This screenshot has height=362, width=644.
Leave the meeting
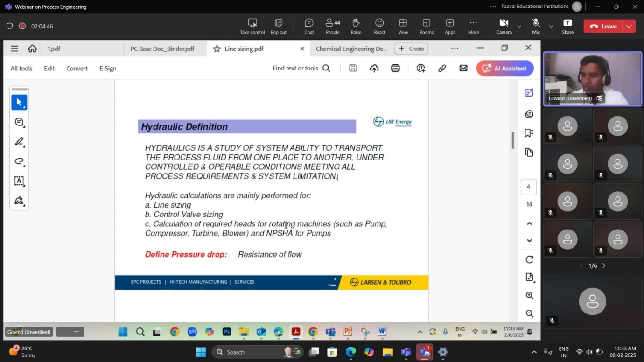pos(603,26)
